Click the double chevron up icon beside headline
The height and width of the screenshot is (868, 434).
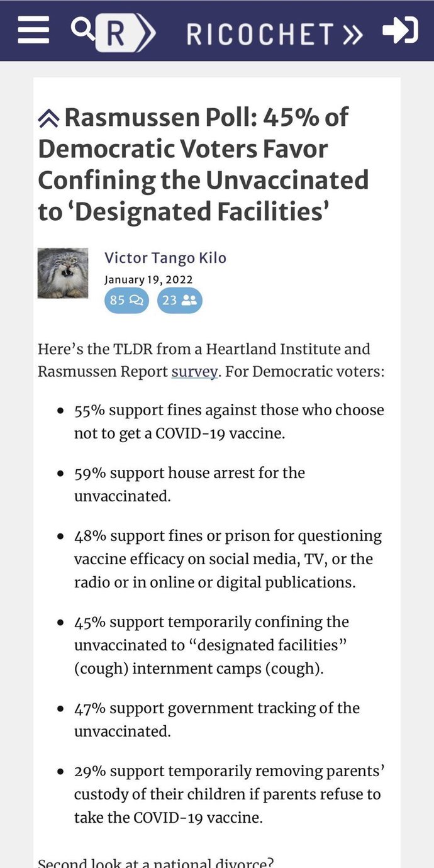click(48, 118)
